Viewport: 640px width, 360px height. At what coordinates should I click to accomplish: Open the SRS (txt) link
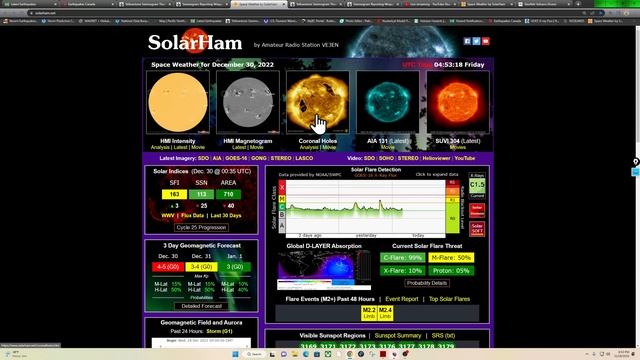point(443,336)
